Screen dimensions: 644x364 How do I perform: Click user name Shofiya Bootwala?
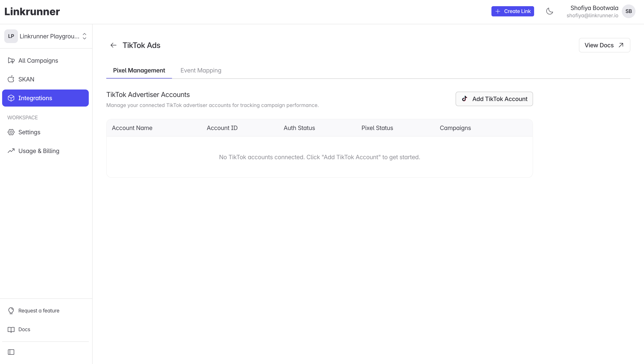pos(594,8)
